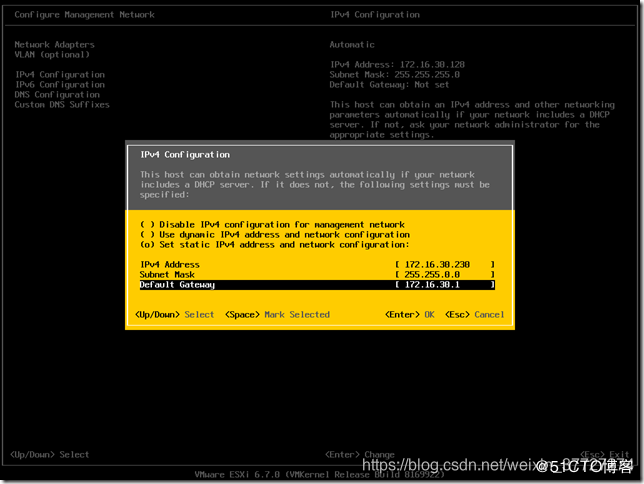Select the Disable IPv4 configuration radio option
The width and height of the screenshot is (644, 484).
point(272,225)
